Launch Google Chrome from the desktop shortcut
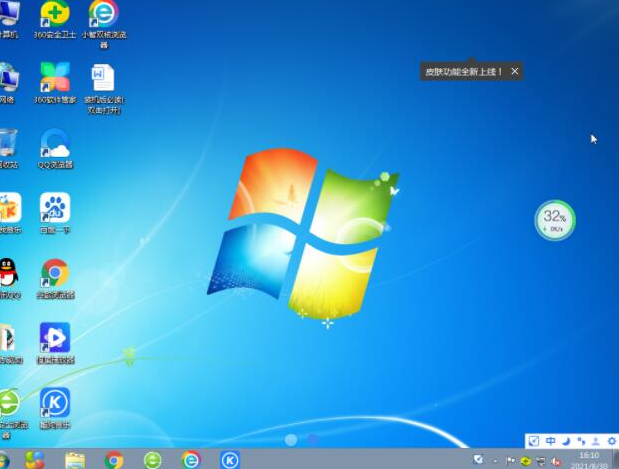Screen dimensions: 619x469 coord(54,273)
